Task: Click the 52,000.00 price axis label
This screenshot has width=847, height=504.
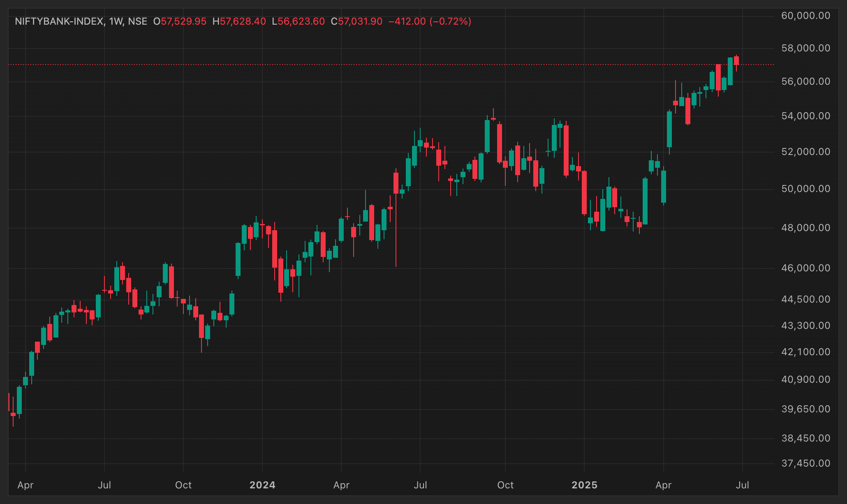Action: [805, 152]
